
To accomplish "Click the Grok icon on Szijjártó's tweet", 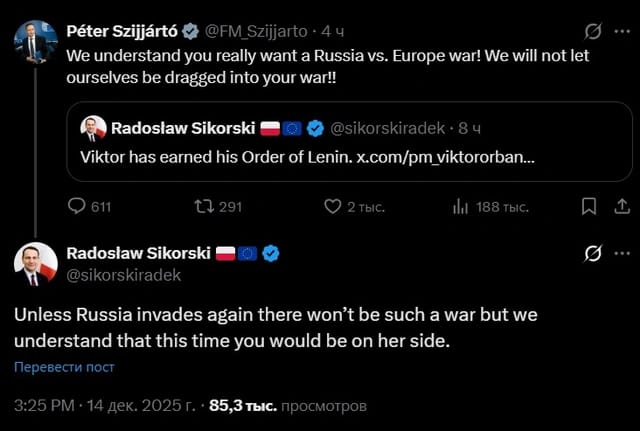I will [593, 31].
